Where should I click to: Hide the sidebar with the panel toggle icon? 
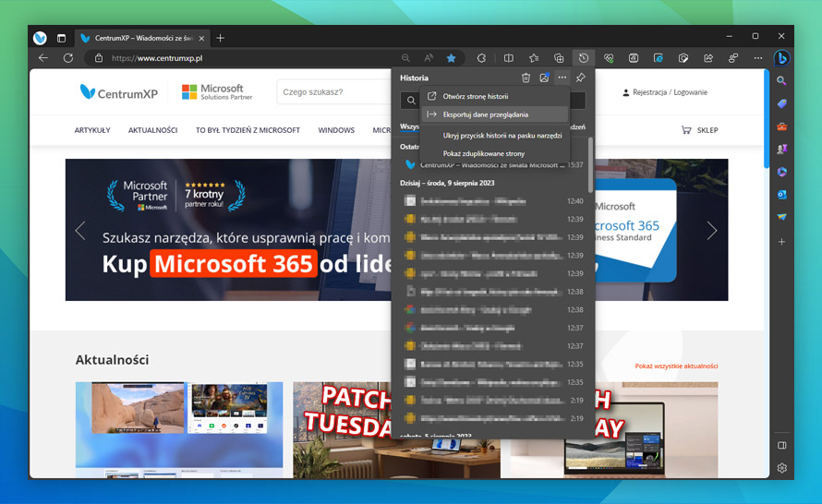pyautogui.click(x=781, y=445)
